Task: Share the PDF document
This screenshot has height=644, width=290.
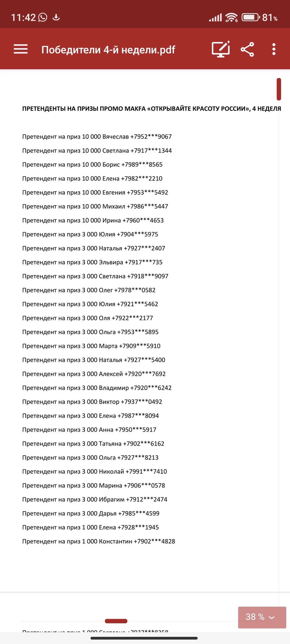Action: [x=247, y=49]
